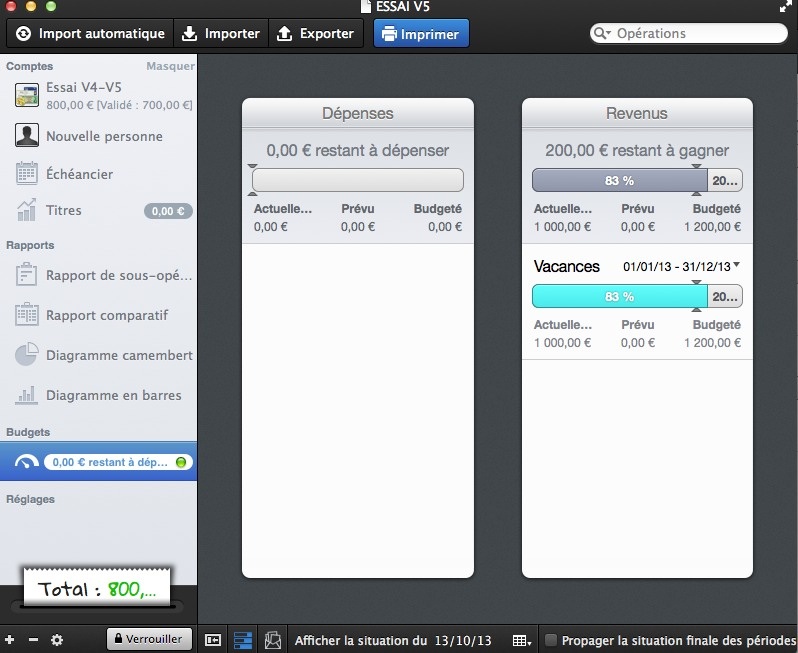Click the pie chart icon
The image size is (798, 653).
(x=27, y=354)
